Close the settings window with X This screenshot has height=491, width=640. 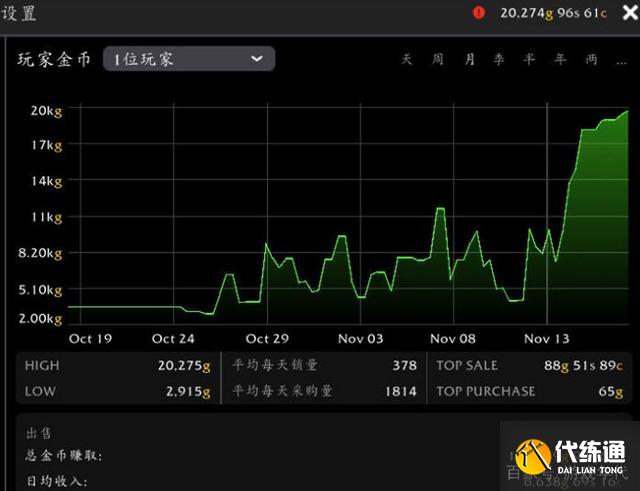pos(625,12)
